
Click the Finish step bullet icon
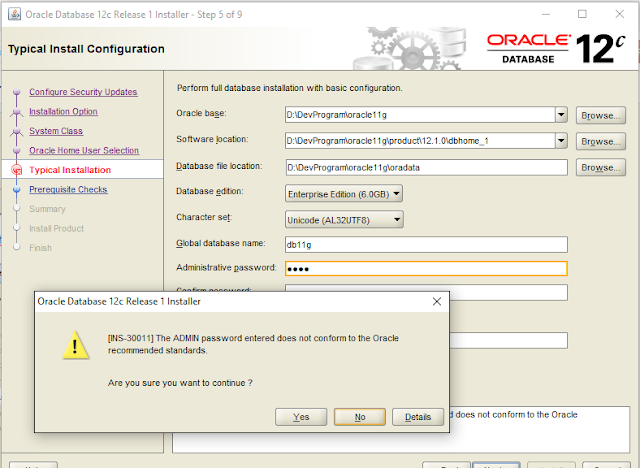17,247
